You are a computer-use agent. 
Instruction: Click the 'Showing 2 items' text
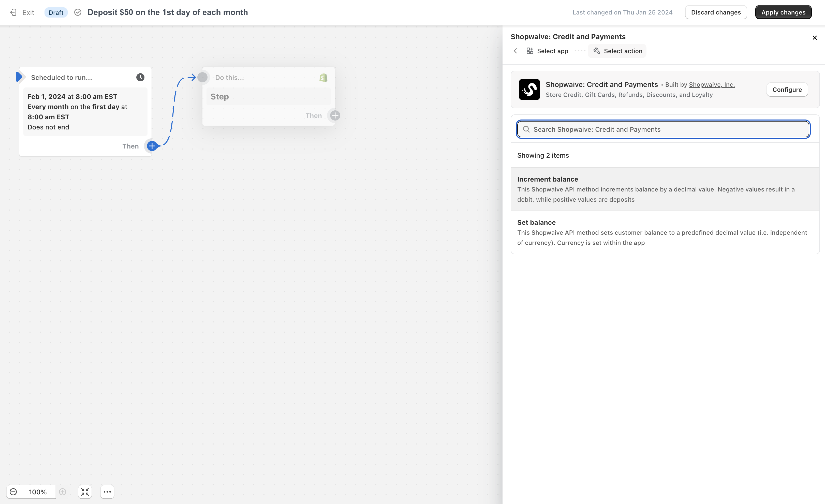tap(543, 155)
